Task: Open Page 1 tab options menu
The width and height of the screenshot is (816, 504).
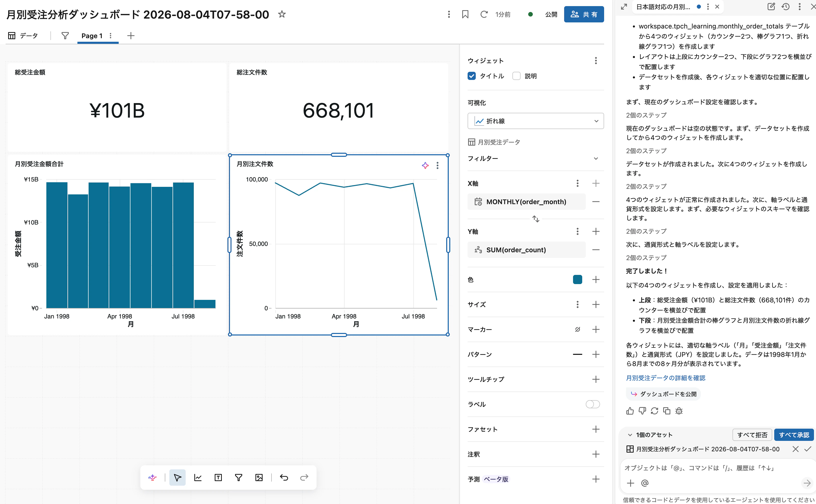Action: [x=111, y=36]
